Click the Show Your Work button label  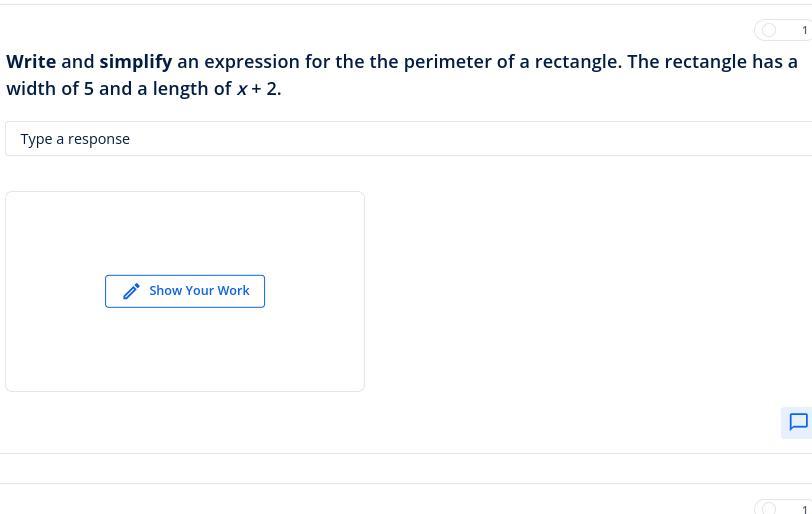point(199,290)
